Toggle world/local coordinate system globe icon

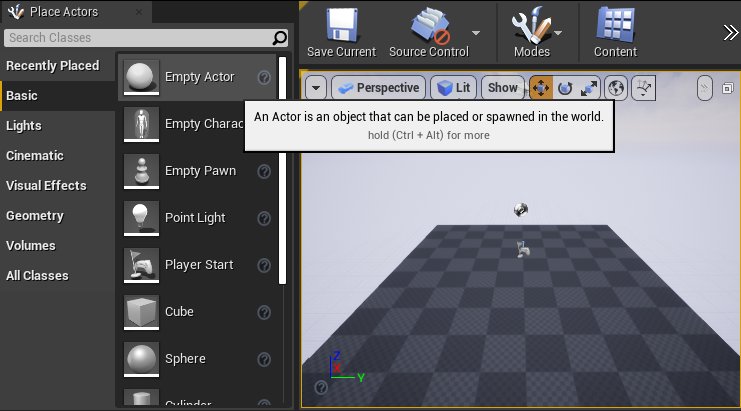[616, 88]
